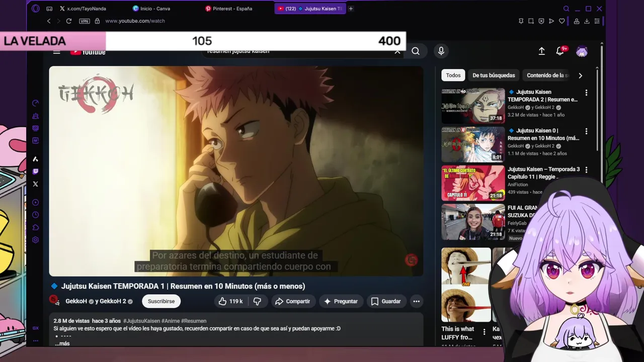Open YouTube notifications bell
The width and height of the screenshot is (644, 362).
pos(560,51)
